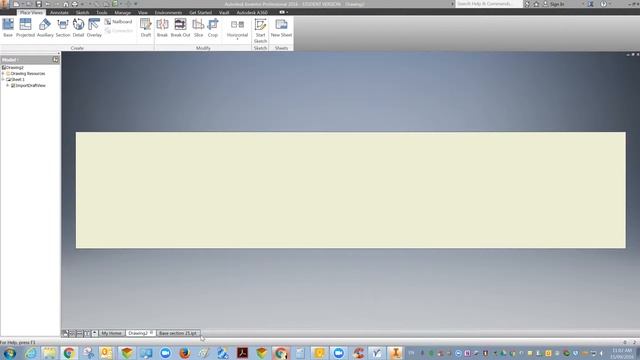Open the Get Started ribbon tab

pyautogui.click(x=200, y=13)
